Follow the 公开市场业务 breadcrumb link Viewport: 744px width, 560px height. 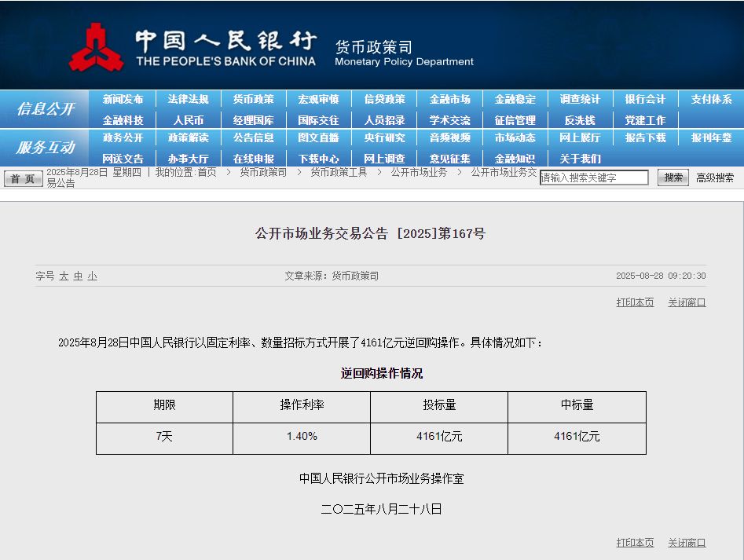click(419, 172)
